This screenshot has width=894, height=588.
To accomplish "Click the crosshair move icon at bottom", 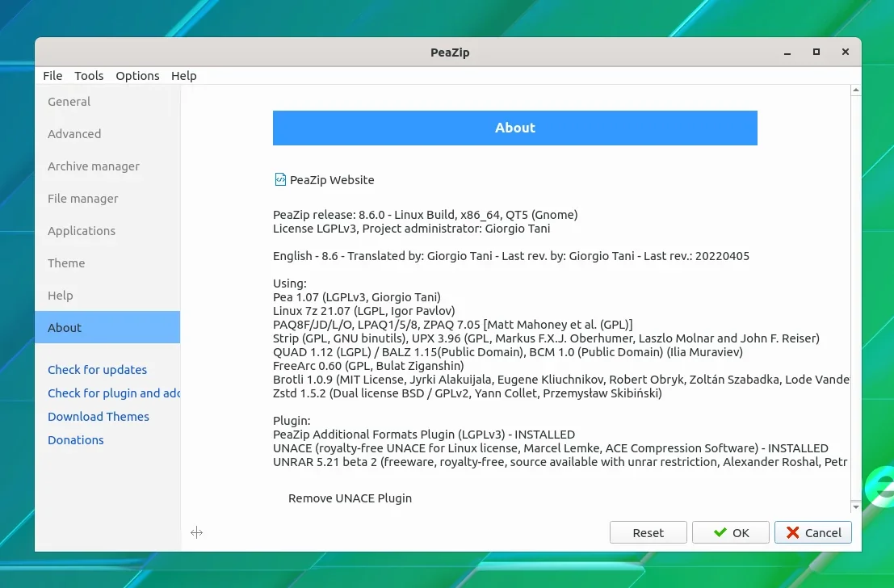I will (197, 533).
